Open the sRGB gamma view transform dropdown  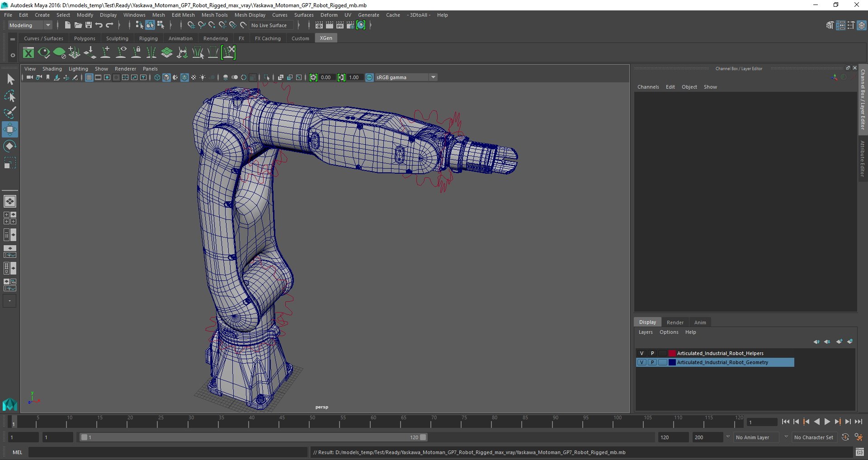point(406,77)
